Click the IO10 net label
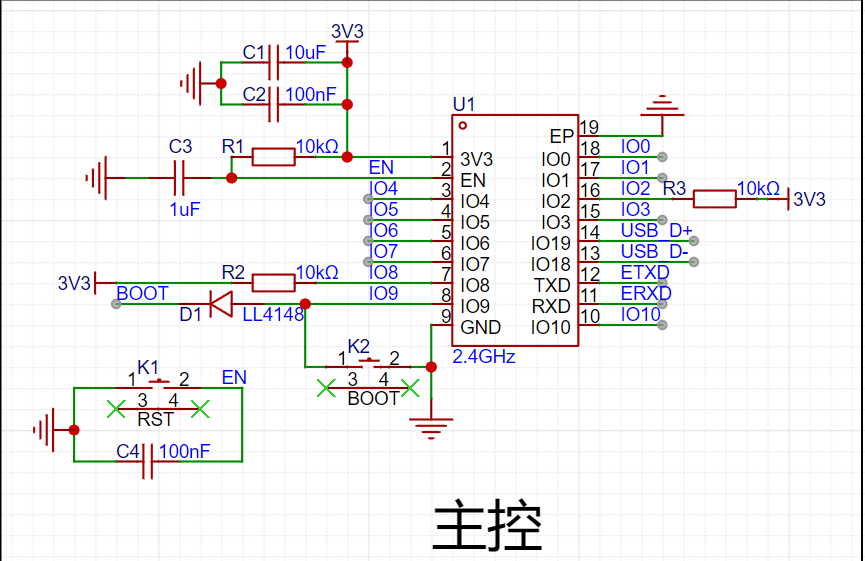This screenshot has width=865, height=561. 640,314
